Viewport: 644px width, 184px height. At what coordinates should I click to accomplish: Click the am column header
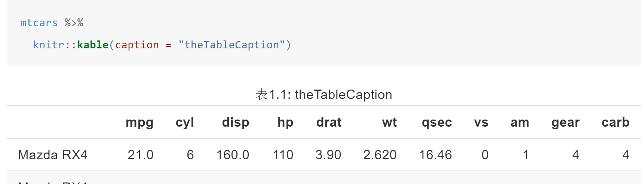click(x=520, y=123)
